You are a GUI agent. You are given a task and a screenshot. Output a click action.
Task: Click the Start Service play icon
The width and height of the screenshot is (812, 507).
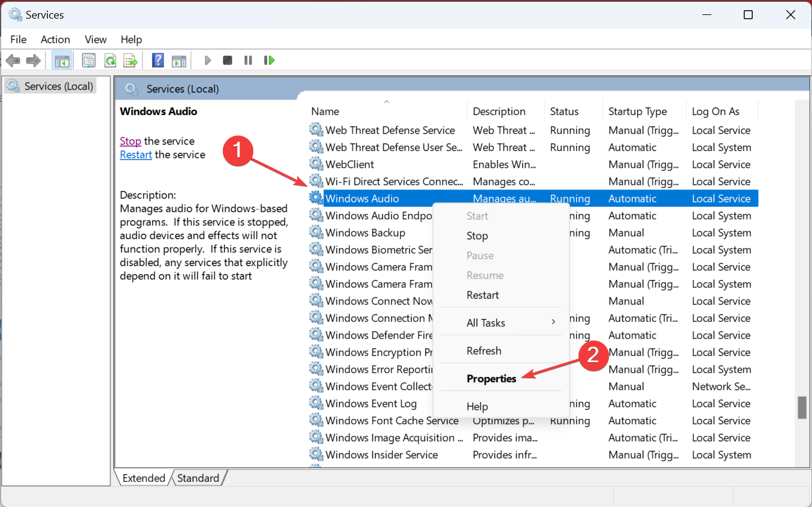[208, 61]
